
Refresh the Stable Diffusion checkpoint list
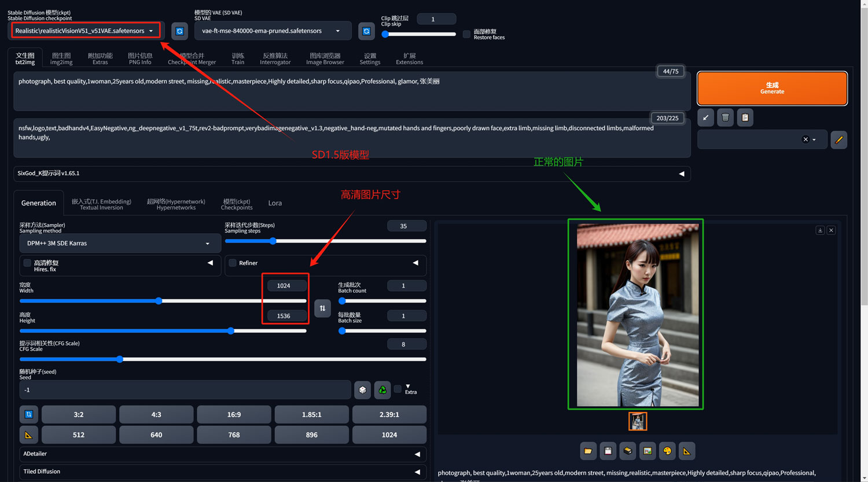pos(179,31)
